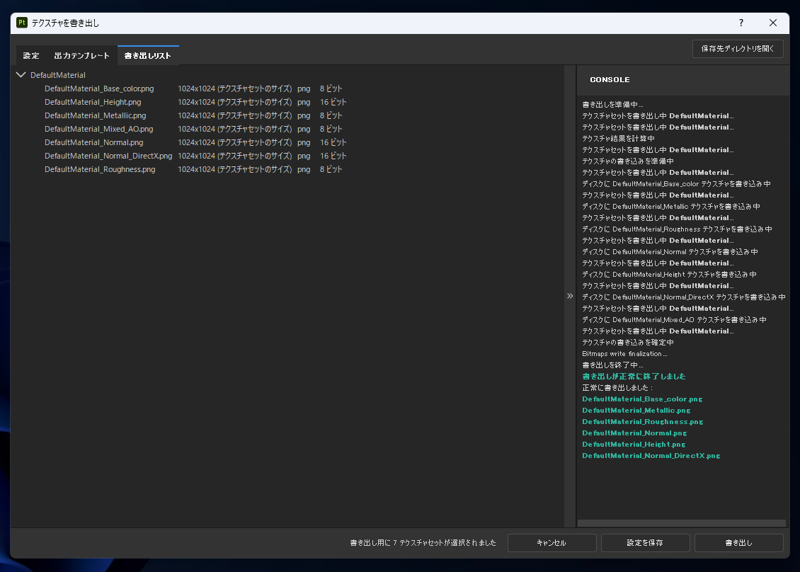Image resolution: width=800 pixels, height=572 pixels.
Task: Open the help question mark button
Action: coord(741,23)
